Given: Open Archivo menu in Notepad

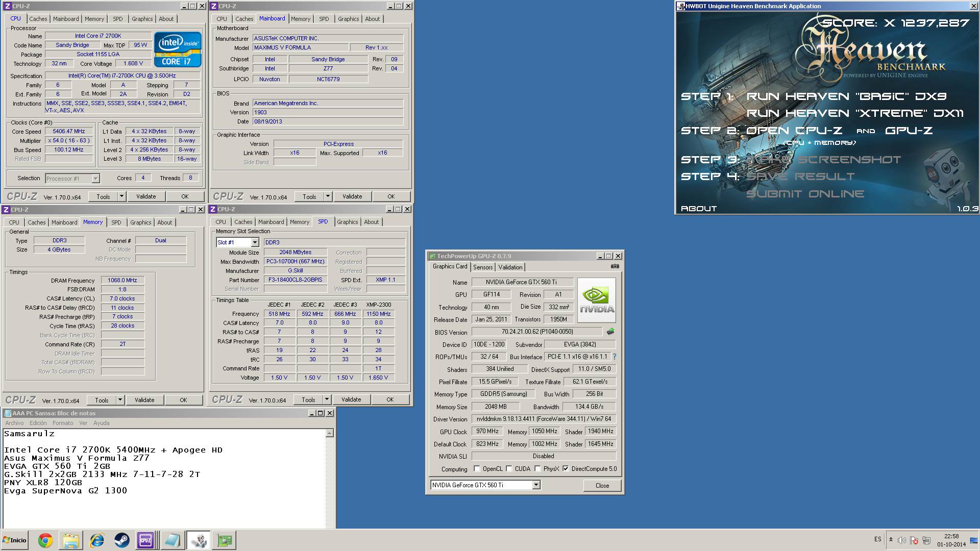Looking at the screenshot, I should [x=14, y=423].
